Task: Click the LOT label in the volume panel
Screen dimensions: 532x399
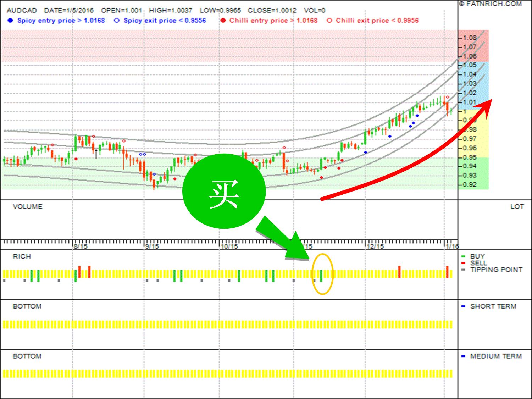Action: coord(517,206)
